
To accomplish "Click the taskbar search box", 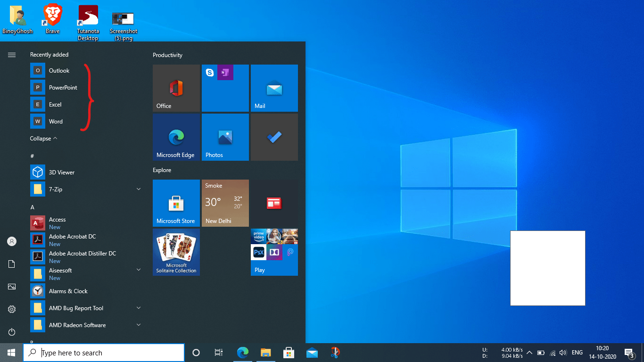I will (104, 353).
